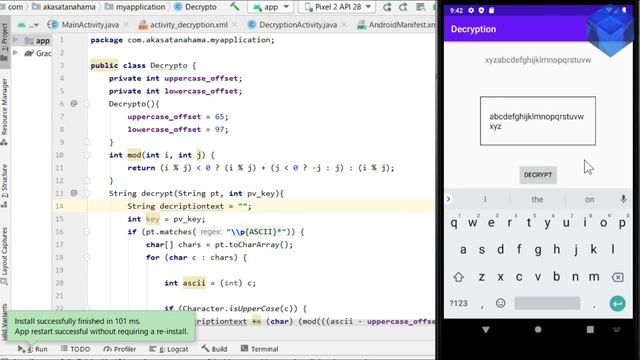Click the Decrypto breadcrumb in navigation bar
Viewport: 640px width, 360px height.
click(196, 7)
